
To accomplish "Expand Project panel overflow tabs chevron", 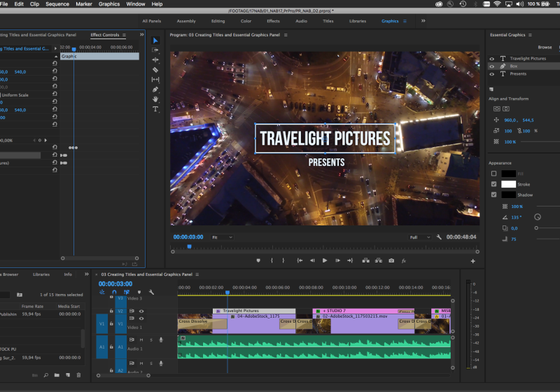I will (86, 274).
